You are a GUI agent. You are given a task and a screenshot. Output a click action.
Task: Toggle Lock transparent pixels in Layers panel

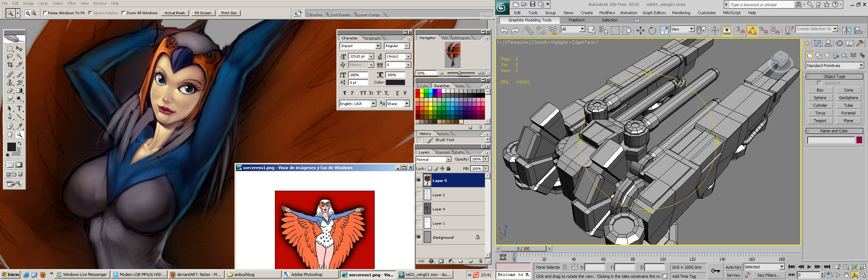430,168
